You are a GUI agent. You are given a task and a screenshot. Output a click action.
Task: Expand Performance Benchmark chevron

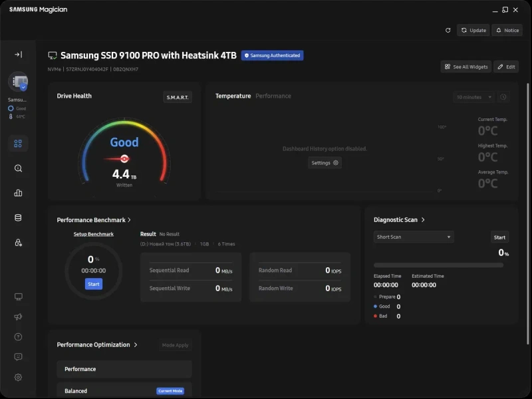(x=129, y=220)
